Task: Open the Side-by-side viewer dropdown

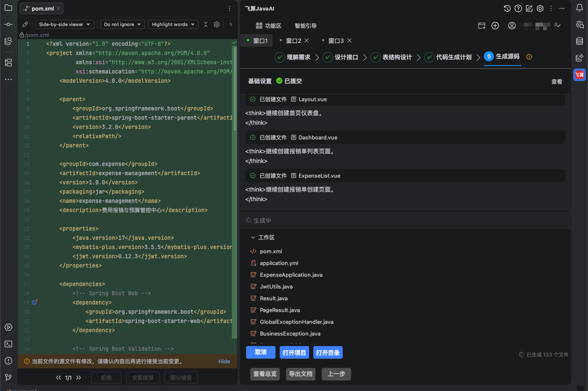Action: [65, 24]
